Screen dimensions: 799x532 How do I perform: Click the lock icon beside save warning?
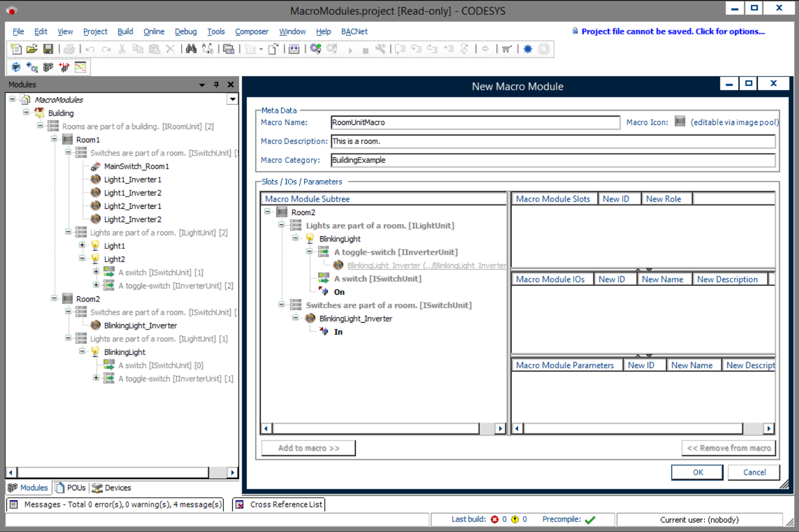[x=575, y=31]
